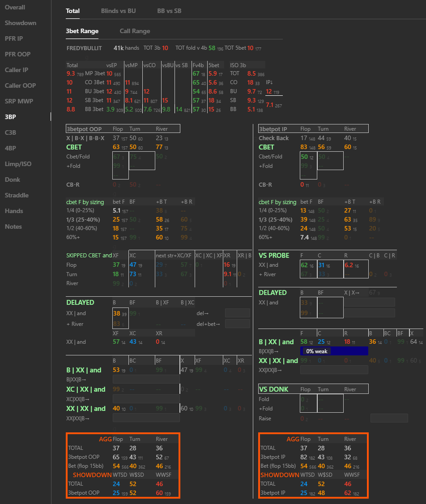Switch to Blinds vs BU tab

(x=118, y=11)
